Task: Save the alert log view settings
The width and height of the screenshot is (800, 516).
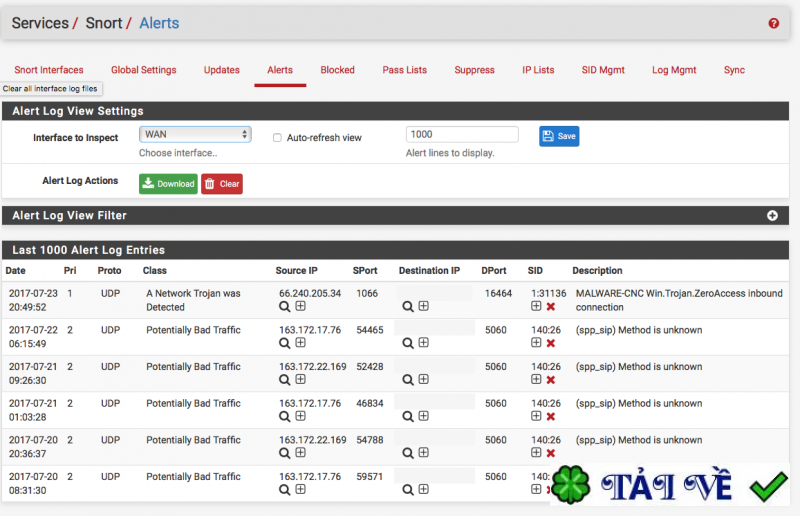Action: [559, 136]
